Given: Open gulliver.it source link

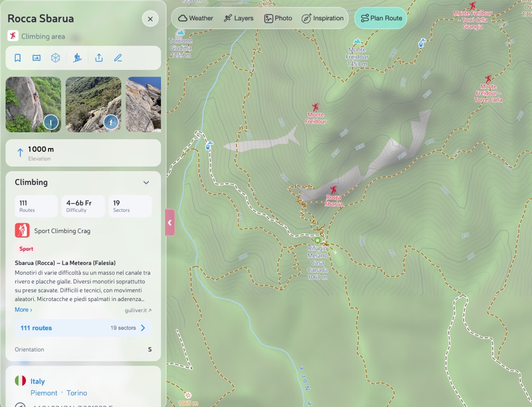Looking at the screenshot, I should (x=138, y=310).
